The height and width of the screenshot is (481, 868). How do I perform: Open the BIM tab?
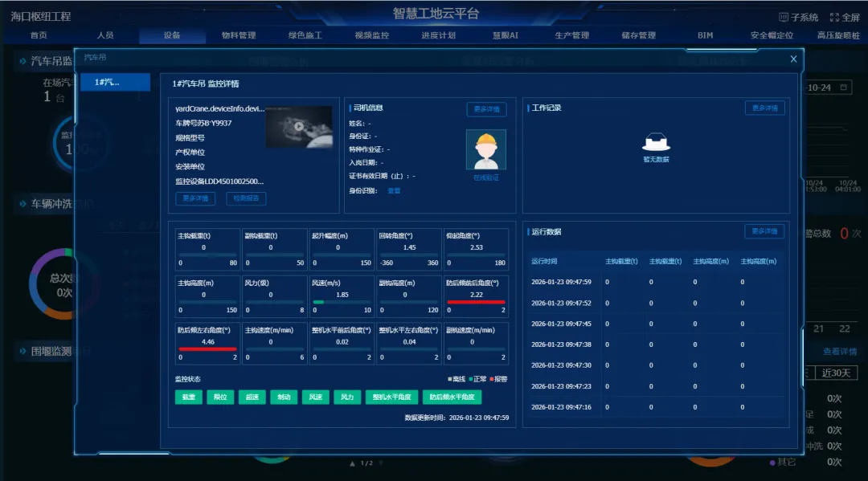pos(706,35)
